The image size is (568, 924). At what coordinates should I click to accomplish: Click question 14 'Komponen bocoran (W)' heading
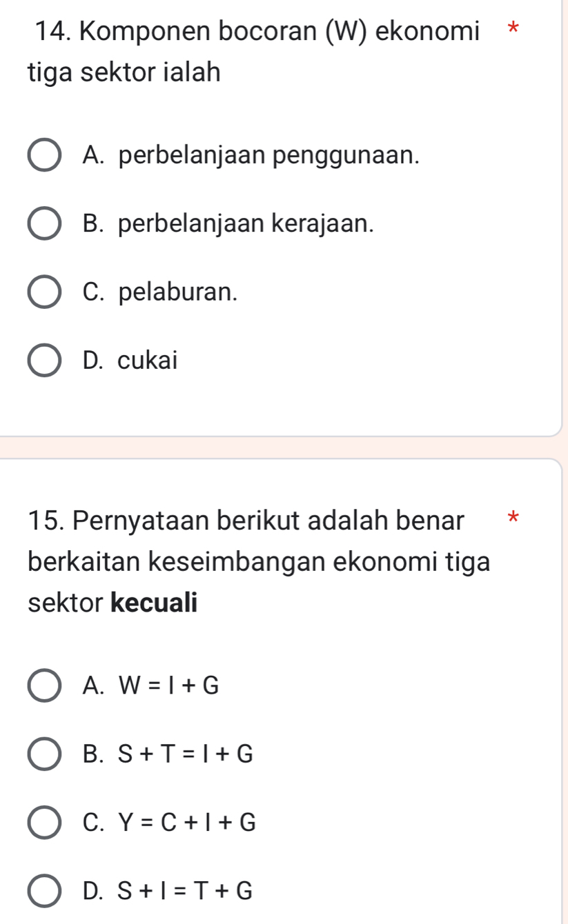(255, 32)
